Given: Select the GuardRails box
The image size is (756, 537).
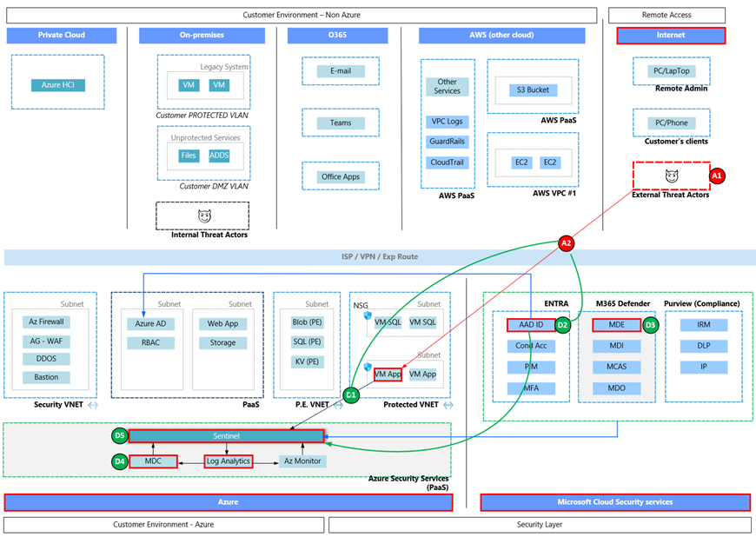Looking at the screenshot, I should click(x=447, y=142).
